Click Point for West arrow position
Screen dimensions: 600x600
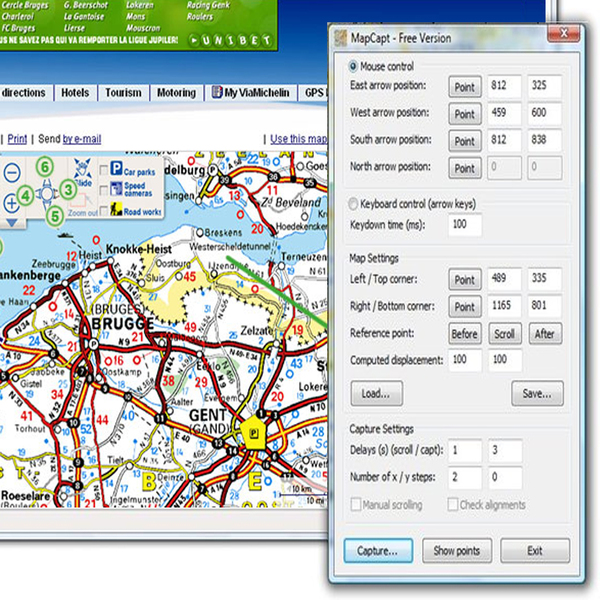[465, 114]
